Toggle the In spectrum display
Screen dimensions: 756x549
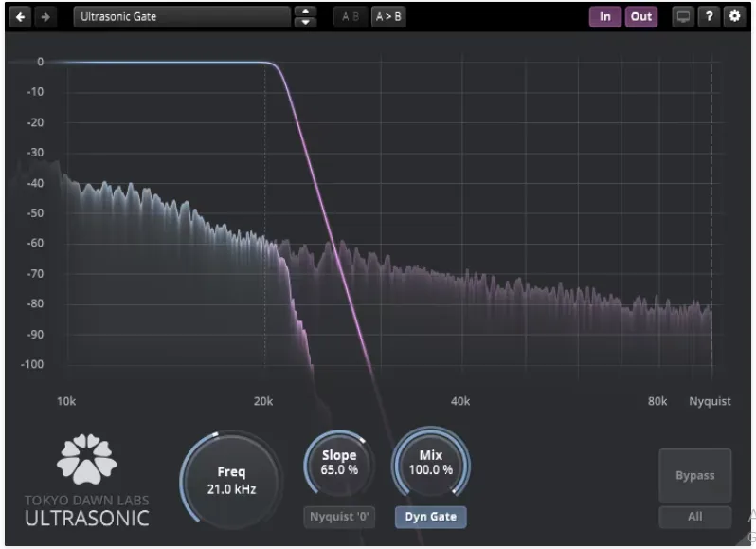[605, 17]
